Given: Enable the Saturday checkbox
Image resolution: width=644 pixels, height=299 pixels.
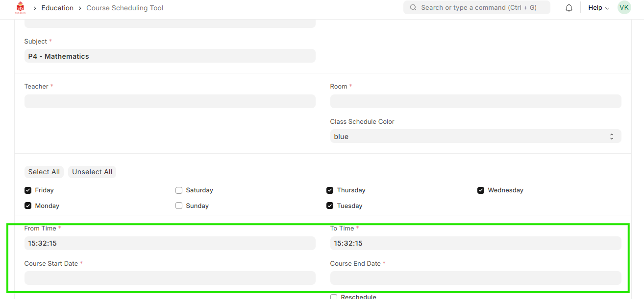Looking at the screenshot, I should point(179,190).
